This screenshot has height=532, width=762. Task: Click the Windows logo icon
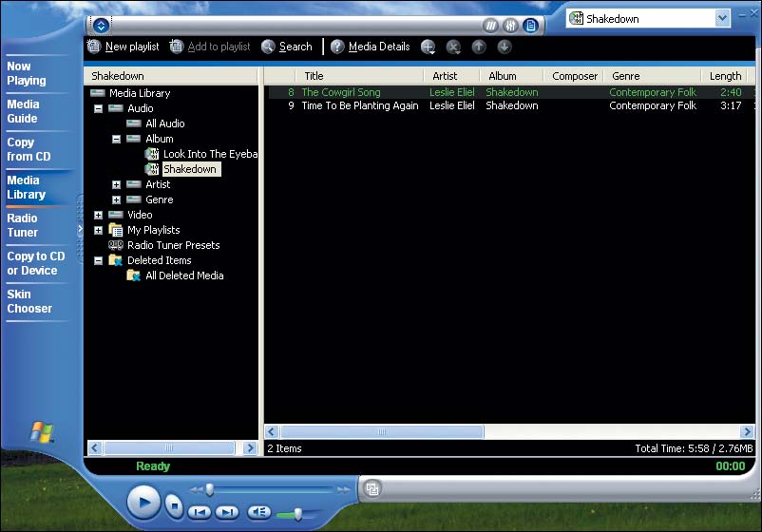pyautogui.click(x=42, y=432)
